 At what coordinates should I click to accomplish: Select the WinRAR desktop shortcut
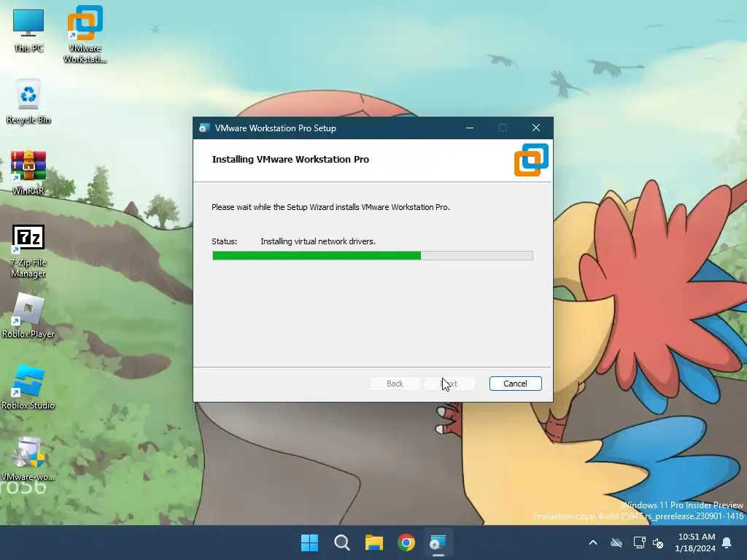[28, 172]
